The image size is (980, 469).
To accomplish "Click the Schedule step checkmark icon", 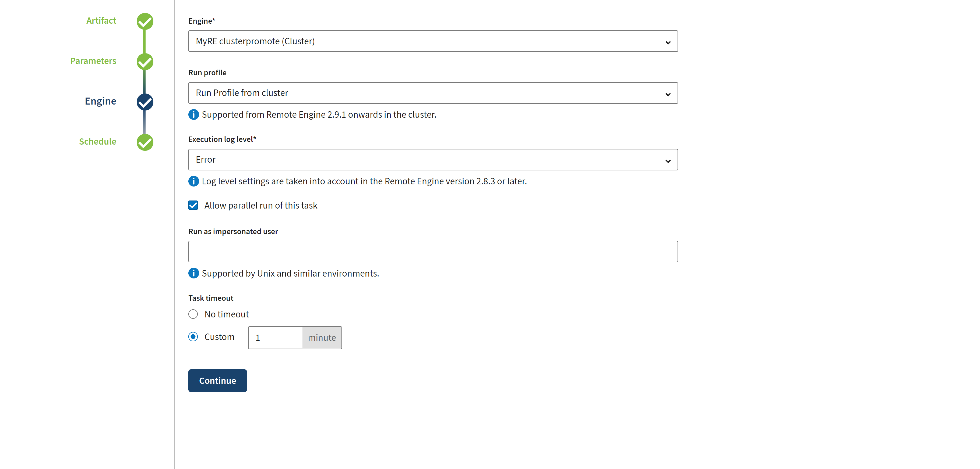I will pos(145,142).
